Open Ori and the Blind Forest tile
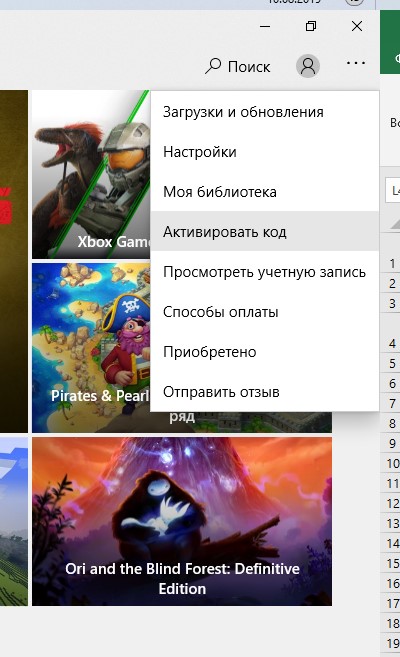Viewport: 400px width, 657px height. coord(182,521)
